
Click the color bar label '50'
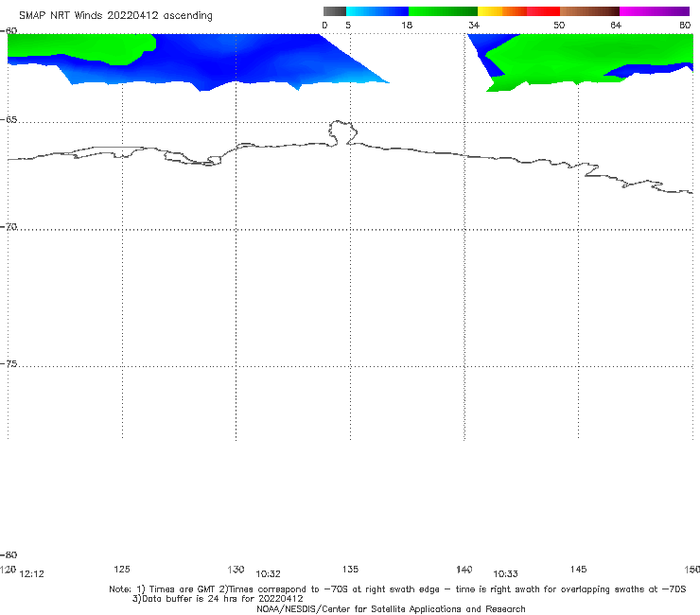(559, 25)
